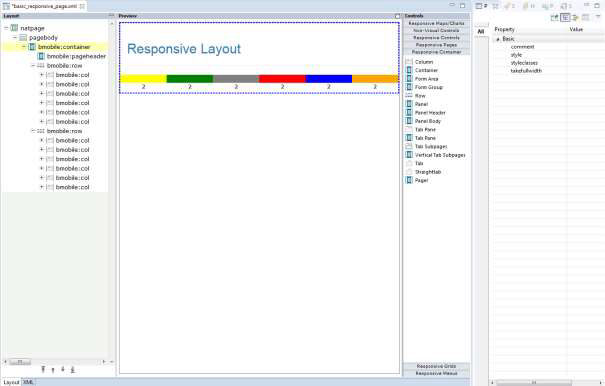605x386 pixels.
Task: Pick the Vertical Tab Subpages control
Action: coord(436,155)
